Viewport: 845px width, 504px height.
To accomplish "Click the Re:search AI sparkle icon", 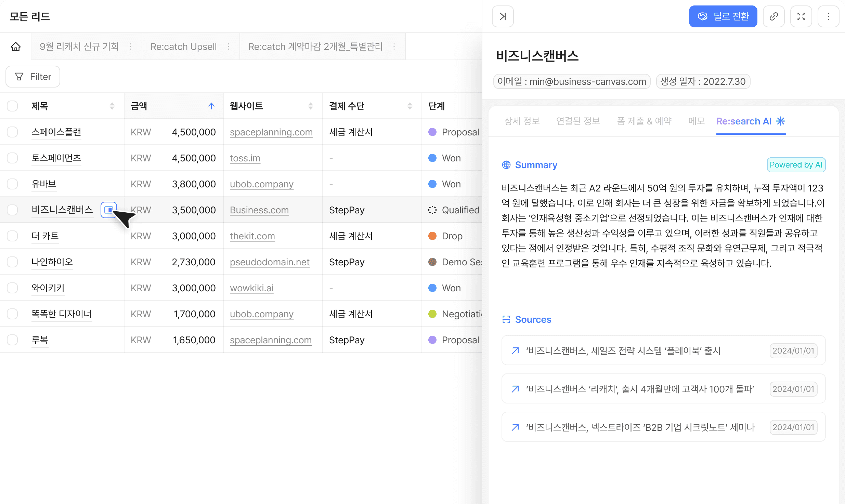I will (x=781, y=121).
